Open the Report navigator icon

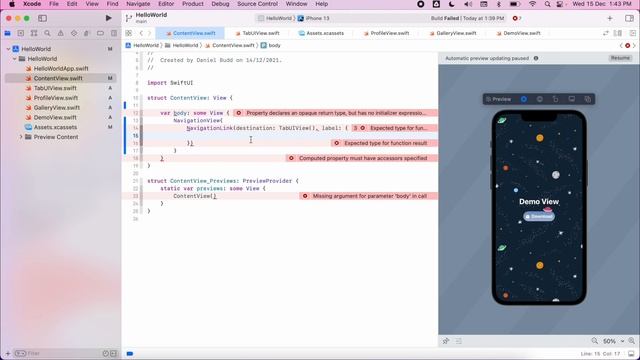coord(113,33)
